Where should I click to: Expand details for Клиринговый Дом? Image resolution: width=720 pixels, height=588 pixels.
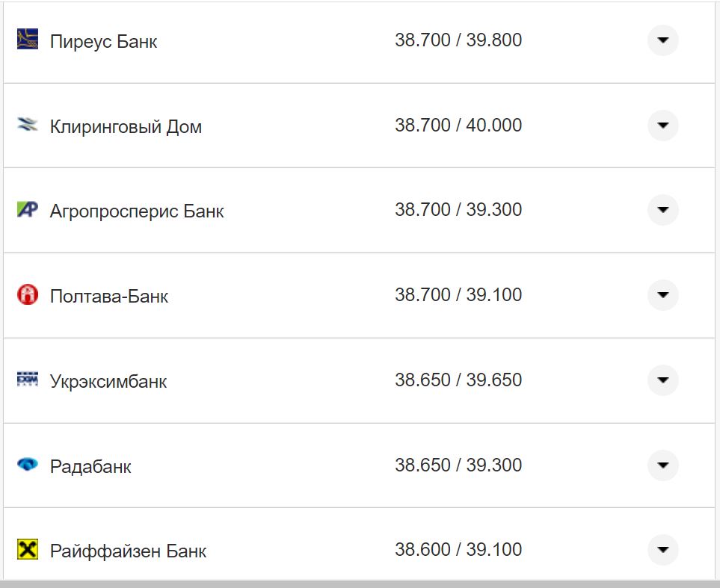click(x=662, y=126)
